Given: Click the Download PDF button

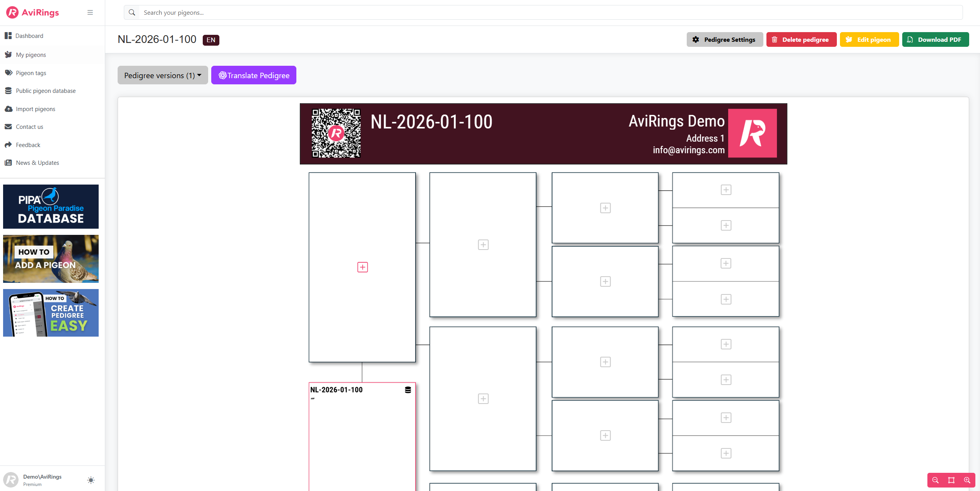Looking at the screenshot, I should [935, 39].
